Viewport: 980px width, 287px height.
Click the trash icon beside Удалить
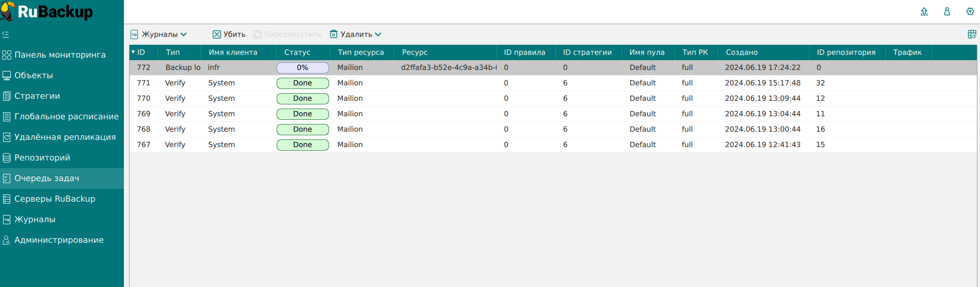pyautogui.click(x=334, y=34)
